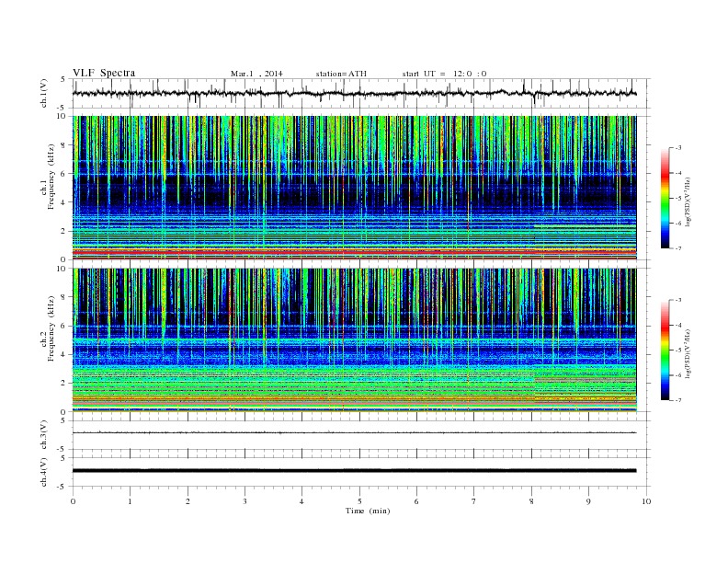
Task: Click the VLF Spectra title text
Action: [104, 73]
